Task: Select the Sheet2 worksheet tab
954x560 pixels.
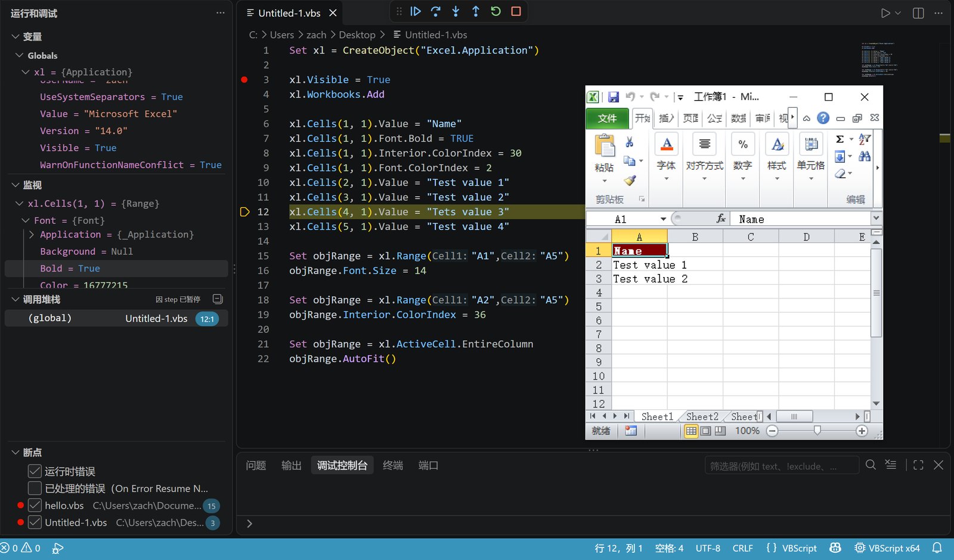Action: [x=702, y=416]
